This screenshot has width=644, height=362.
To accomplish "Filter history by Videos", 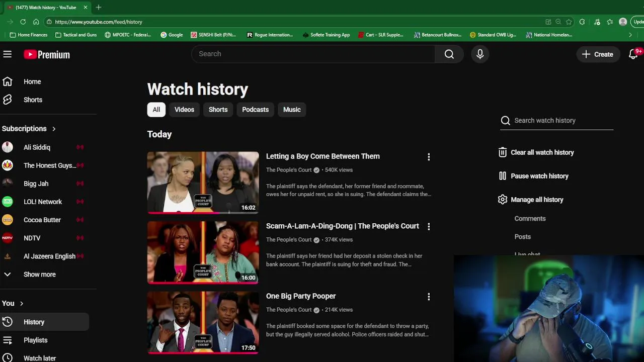I will pyautogui.click(x=184, y=110).
